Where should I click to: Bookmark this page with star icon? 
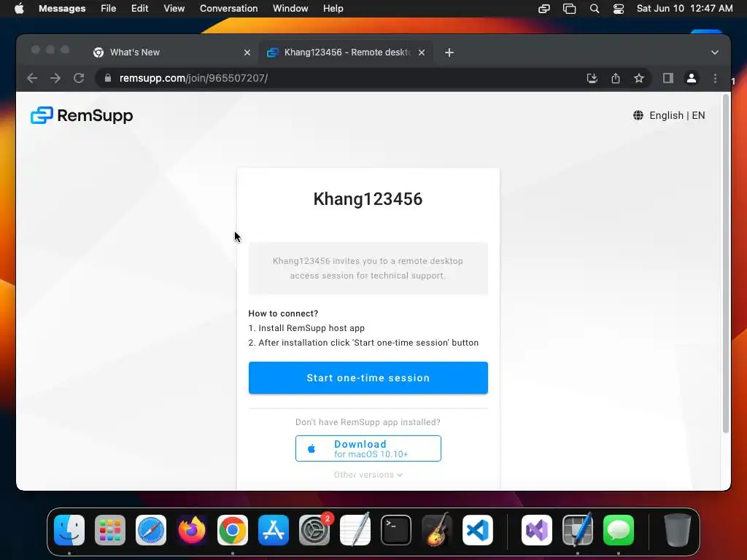(x=639, y=78)
